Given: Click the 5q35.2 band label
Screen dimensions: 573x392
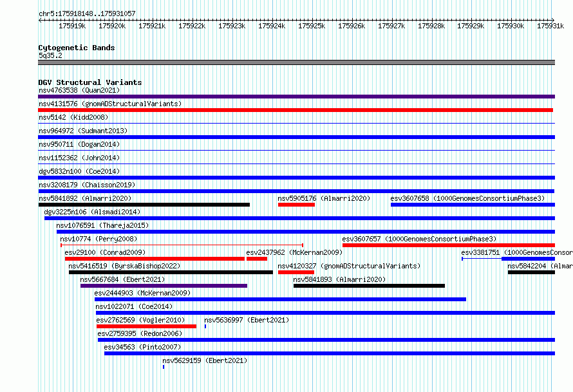Looking at the screenshot, I should pyautogui.click(x=50, y=55).
